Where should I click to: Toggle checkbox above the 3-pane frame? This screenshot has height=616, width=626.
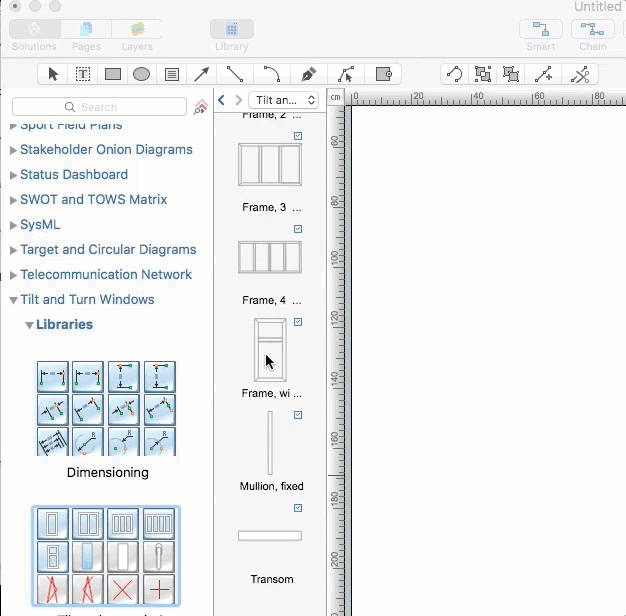coord(298,136)
